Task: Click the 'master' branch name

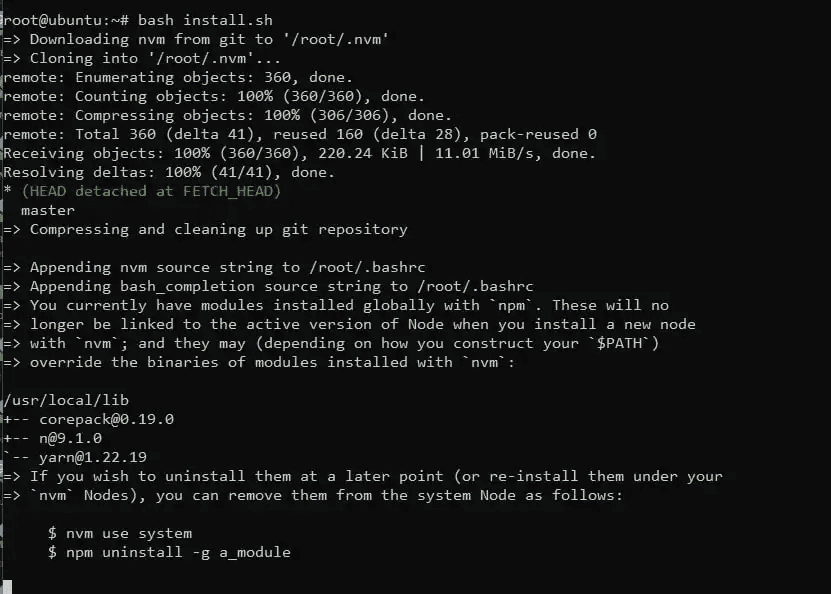Action: (x=48, y=210)
